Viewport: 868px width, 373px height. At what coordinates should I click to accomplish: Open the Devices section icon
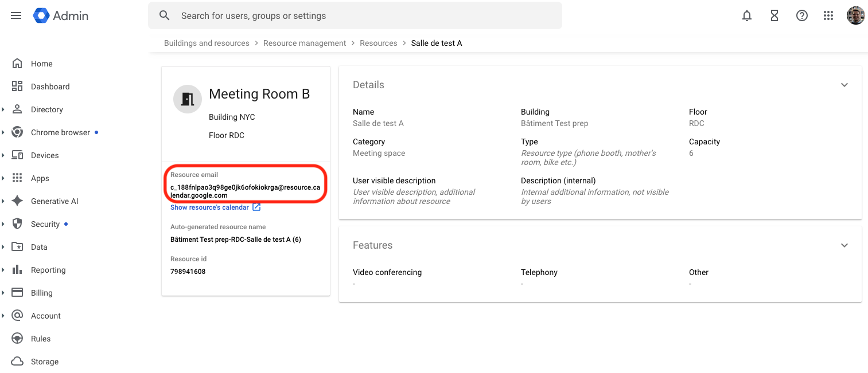click(x=17, y=155)
